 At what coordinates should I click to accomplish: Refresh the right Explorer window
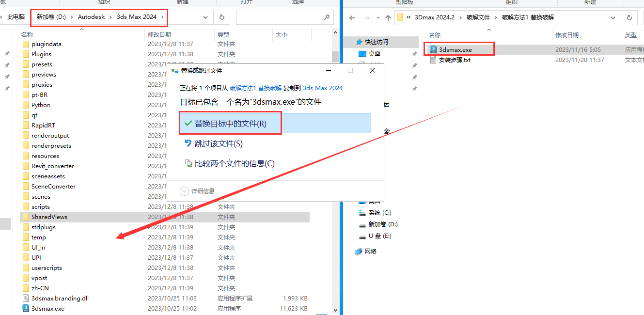[x=629, y=17]
